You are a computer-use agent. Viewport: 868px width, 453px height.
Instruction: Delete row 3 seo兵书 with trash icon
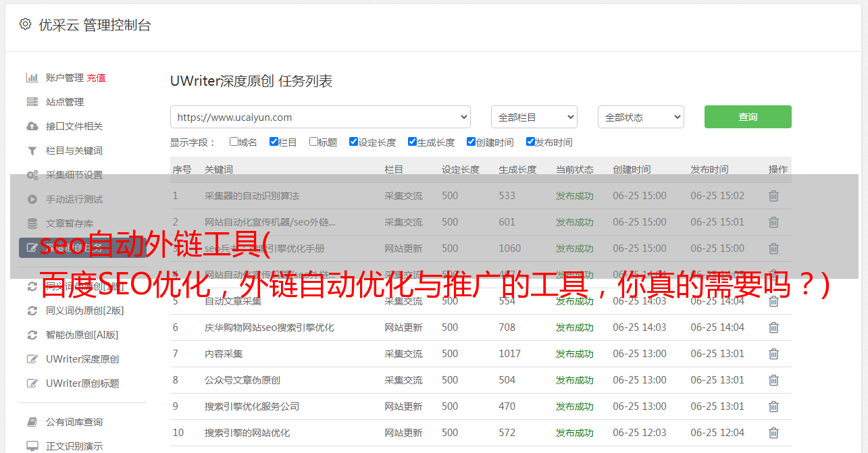pos(773,248)
